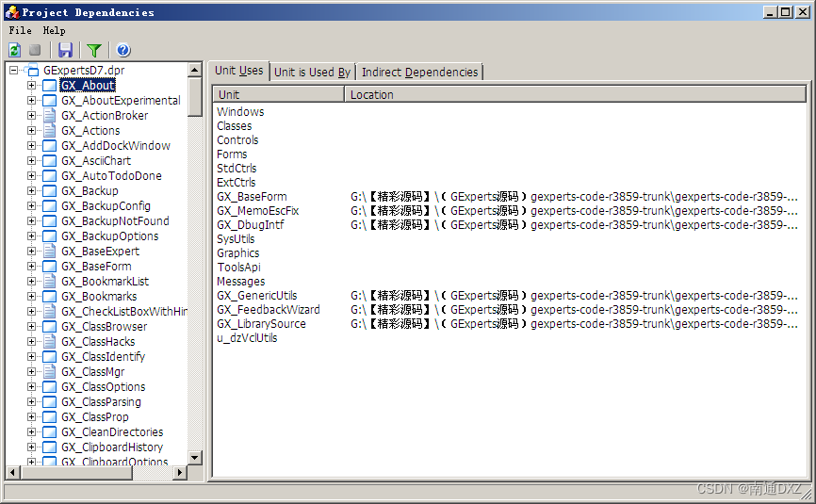Switch to the Unit is Used By tab
The width and height of the screenshot is (816, 504).
pos(312,73)
